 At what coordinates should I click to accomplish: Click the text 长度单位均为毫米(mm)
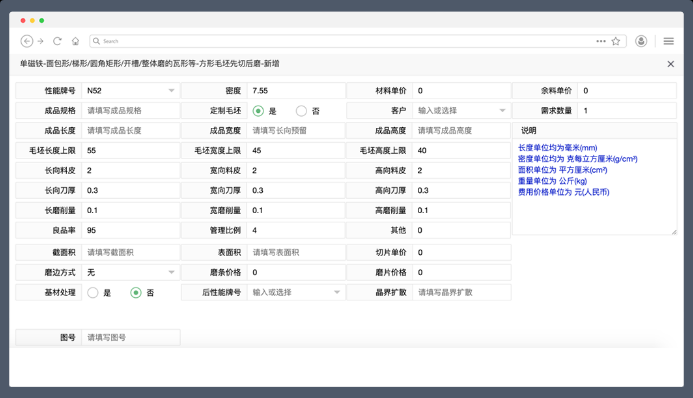(x=557, y=148)
